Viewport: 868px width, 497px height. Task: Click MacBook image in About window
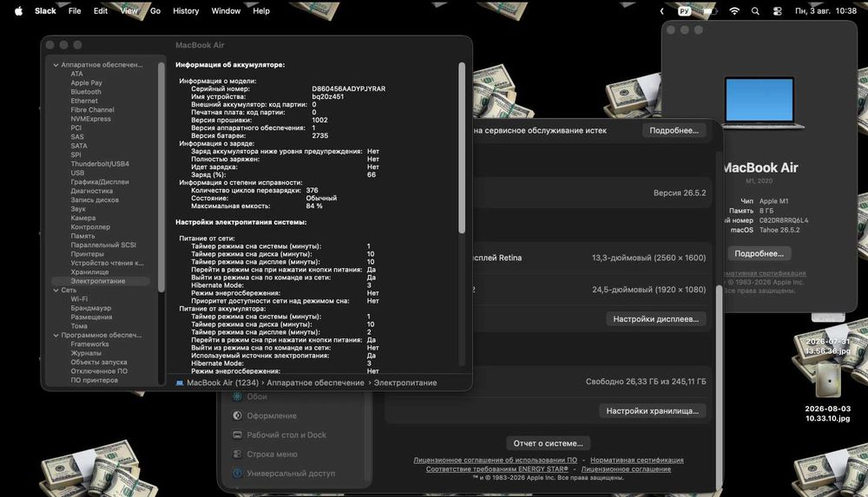(759, 101)
